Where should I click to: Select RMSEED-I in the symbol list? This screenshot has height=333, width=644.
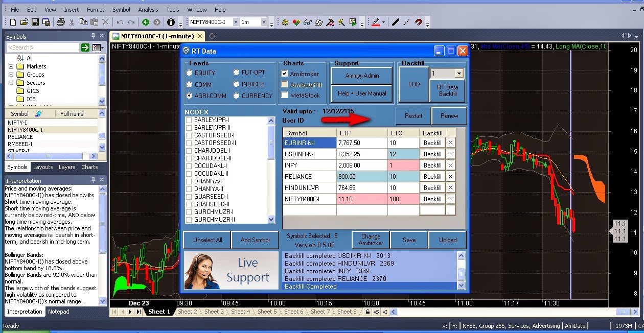(20, 144)
